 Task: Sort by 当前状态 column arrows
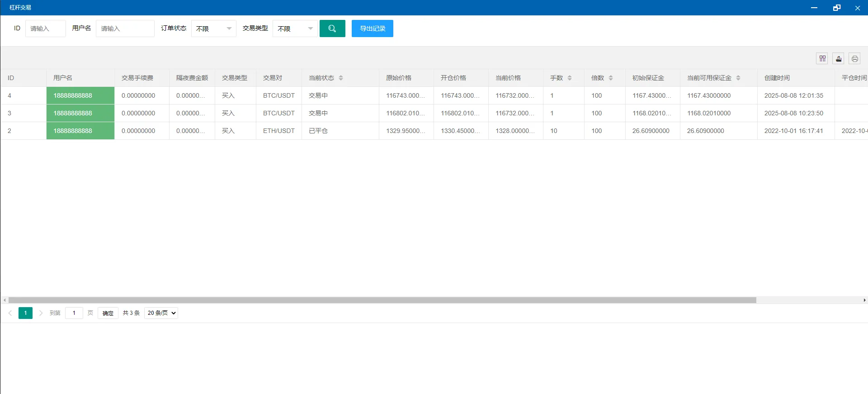click(341, 78)
